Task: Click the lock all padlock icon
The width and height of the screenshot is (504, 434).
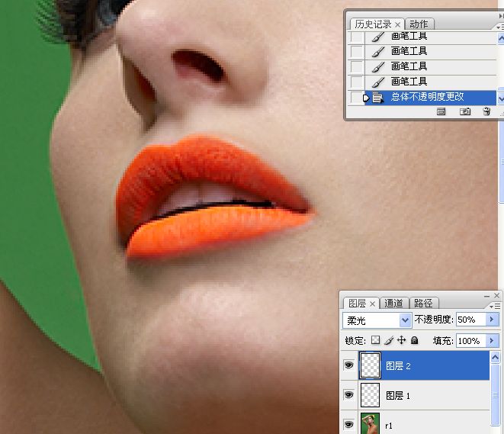Action: click(415, 340)
